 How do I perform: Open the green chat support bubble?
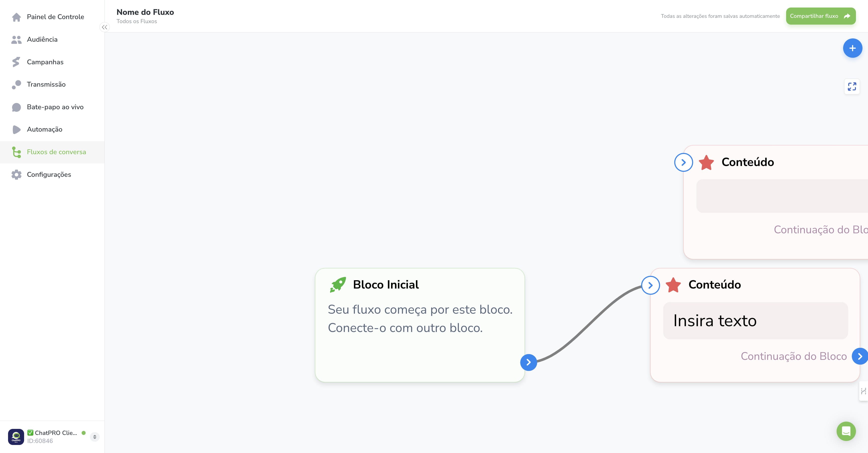pos(846,431)
